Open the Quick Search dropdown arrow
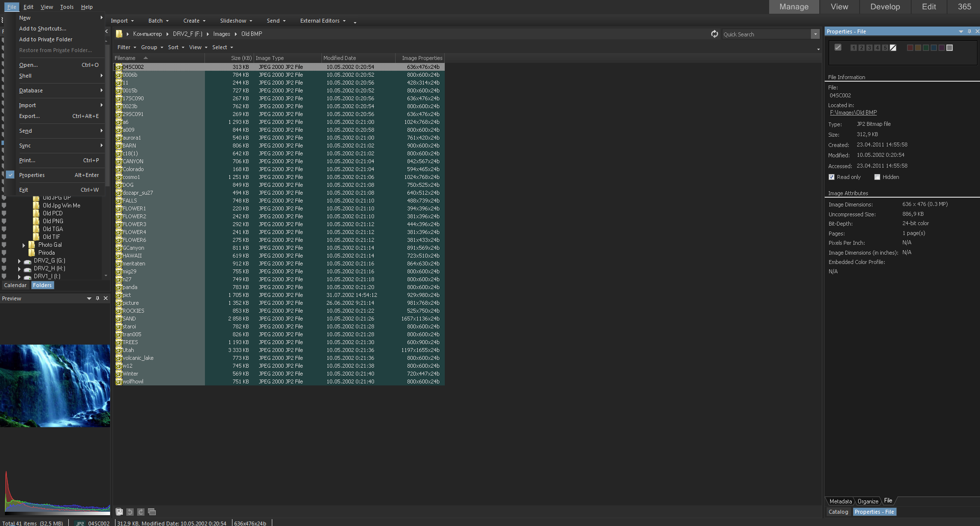The image size is (980, 526). pos(815,34)
